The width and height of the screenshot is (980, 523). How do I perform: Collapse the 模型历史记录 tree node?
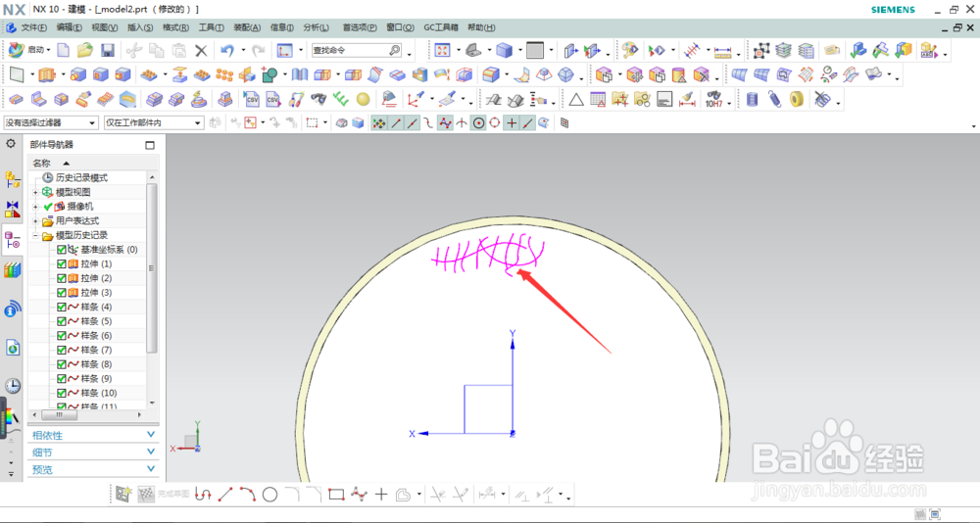[x=35, y=236]
